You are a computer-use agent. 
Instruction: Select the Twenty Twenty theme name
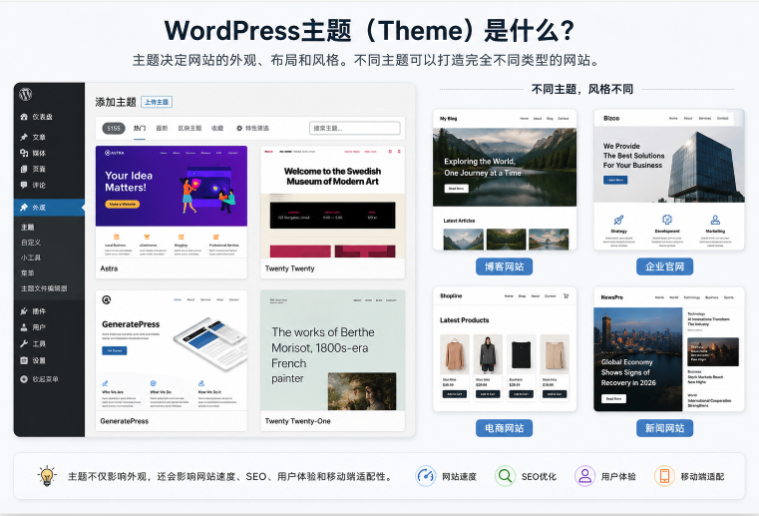point(289,269)
